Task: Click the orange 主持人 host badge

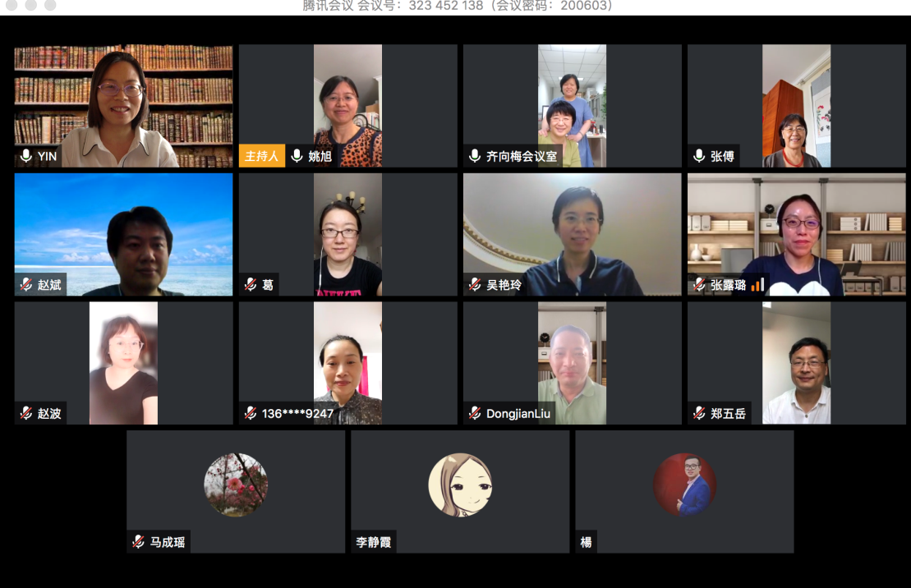Action: point(262,156)
